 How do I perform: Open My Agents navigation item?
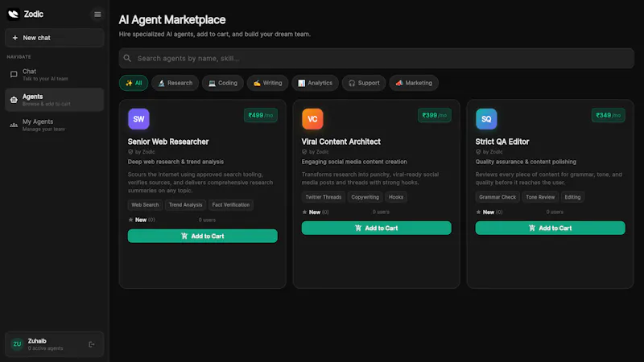(54, 125)
